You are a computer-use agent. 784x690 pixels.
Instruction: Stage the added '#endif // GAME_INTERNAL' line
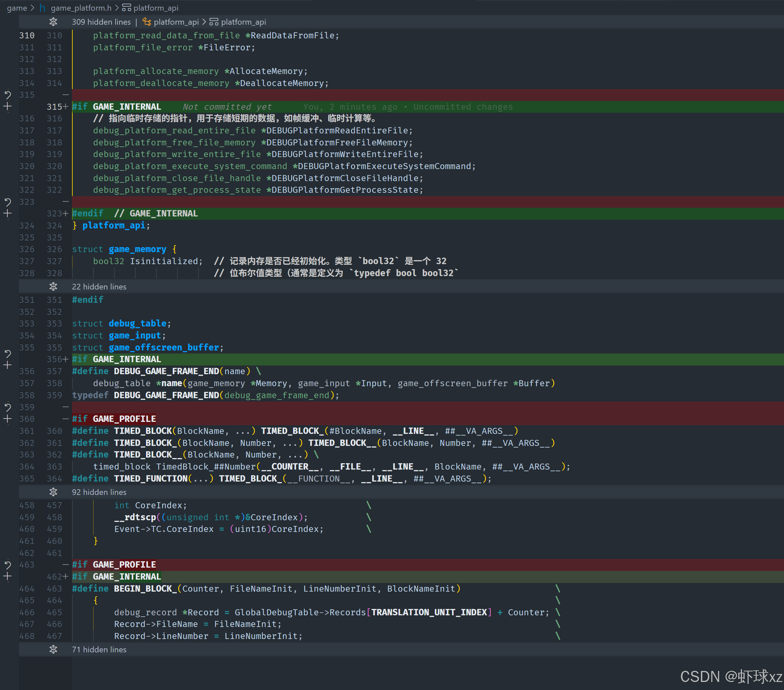click(x=8, y=214)
